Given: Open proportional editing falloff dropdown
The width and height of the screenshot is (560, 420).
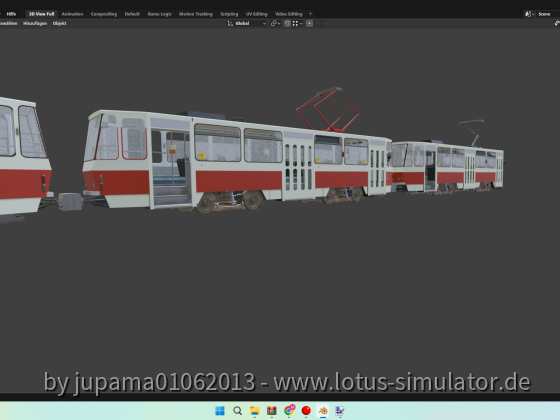Looking at the screenshot, I should tap(320, 23).
